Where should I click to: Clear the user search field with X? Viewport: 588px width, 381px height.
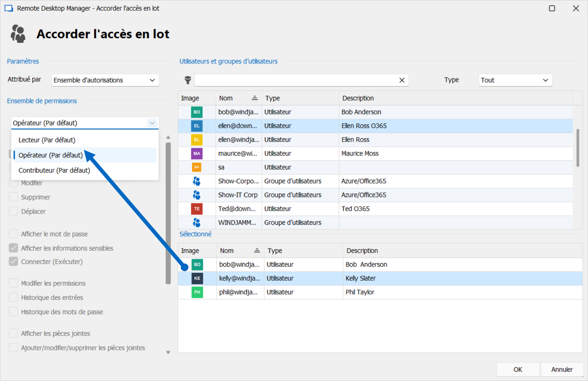[402, 80]
